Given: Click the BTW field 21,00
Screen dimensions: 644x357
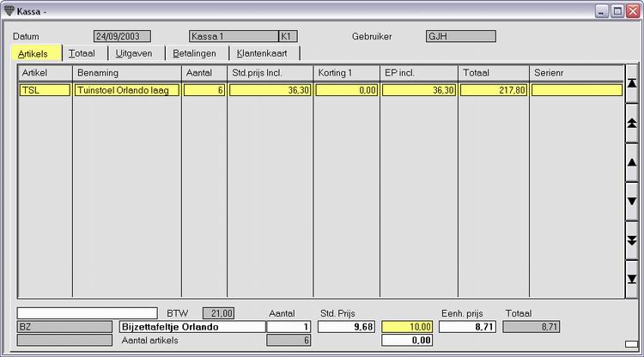Looking at the screenshot, I should (x=218, y=313).
